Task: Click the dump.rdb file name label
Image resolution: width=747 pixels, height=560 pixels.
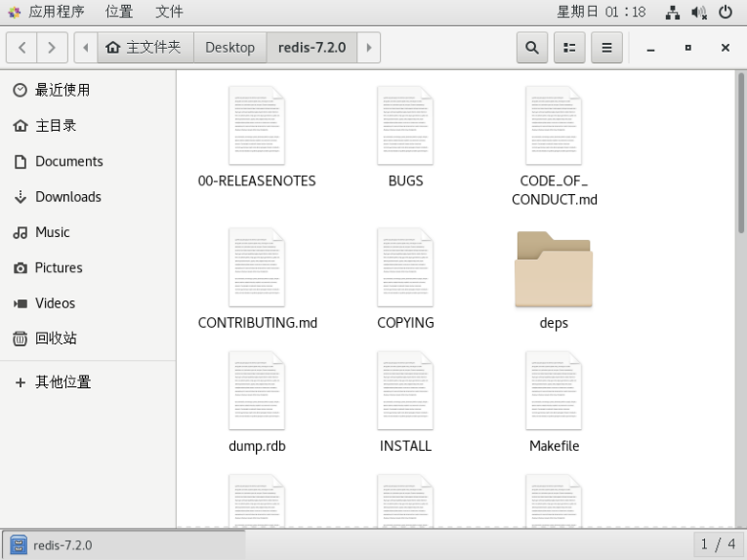Action: [x=257, y=446]
